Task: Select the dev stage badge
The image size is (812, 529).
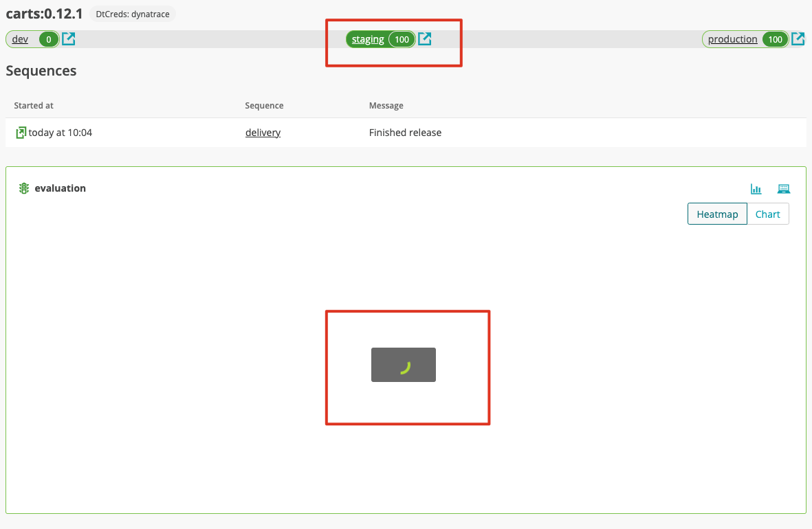Action: pyautogui.click(x=32, y=39)
